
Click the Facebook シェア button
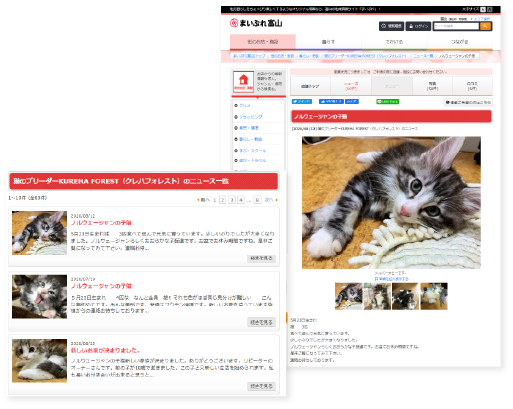pos(352,102)
